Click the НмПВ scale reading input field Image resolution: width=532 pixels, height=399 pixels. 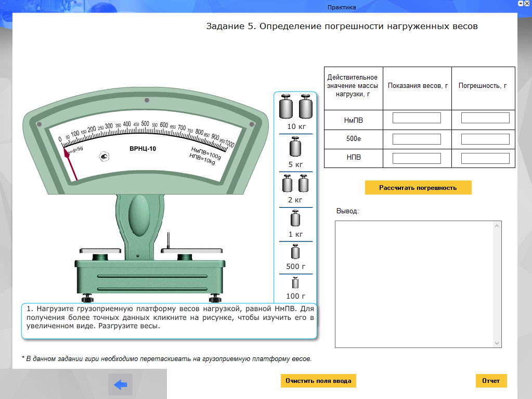tap(417, 118)
